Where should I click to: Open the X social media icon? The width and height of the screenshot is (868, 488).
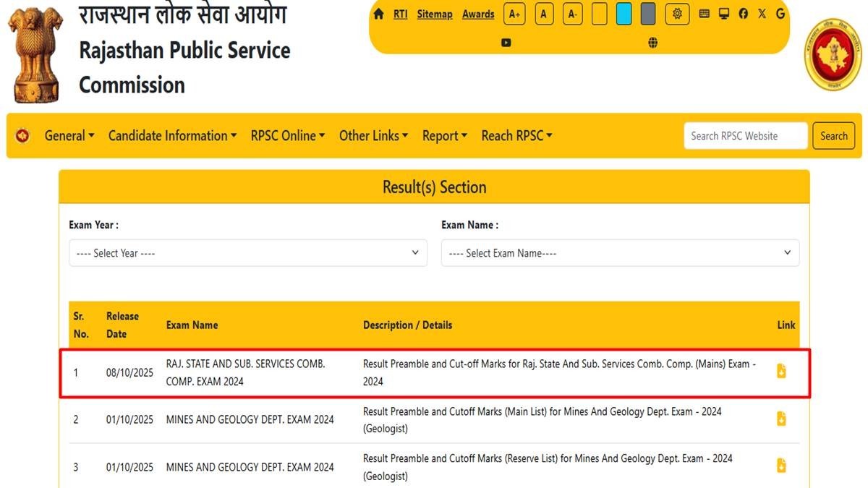coord(762,14)
